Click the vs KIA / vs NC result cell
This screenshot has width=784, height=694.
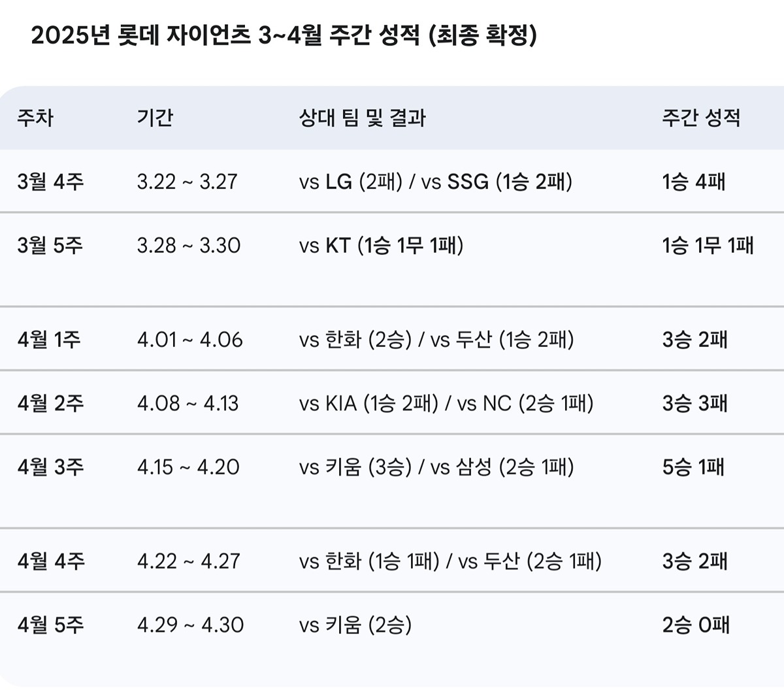(446, 403)
